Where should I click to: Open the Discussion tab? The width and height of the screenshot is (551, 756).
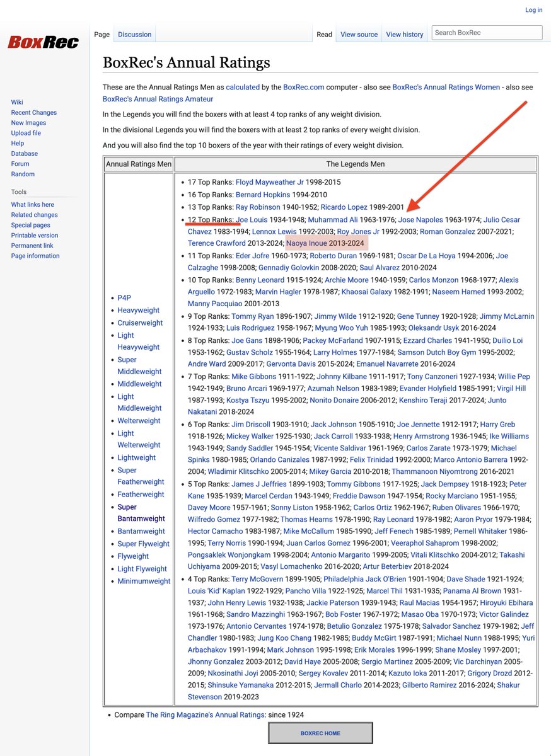(x=135, y=35)
